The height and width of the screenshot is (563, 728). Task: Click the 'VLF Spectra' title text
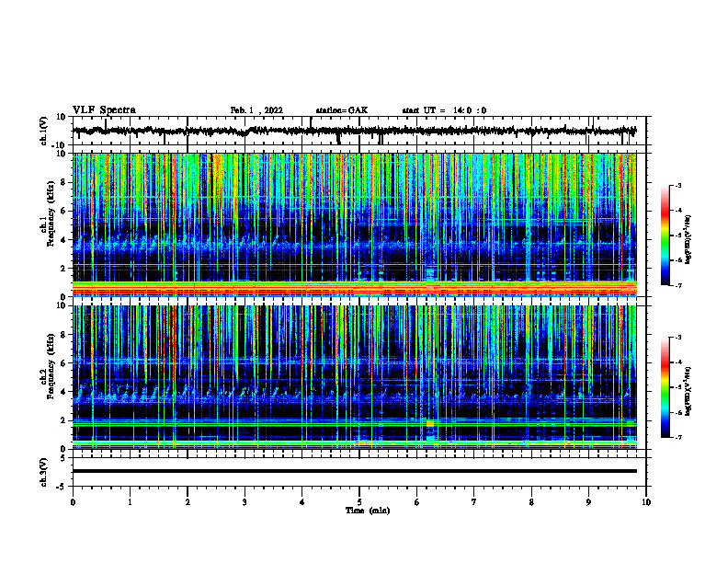104,110
